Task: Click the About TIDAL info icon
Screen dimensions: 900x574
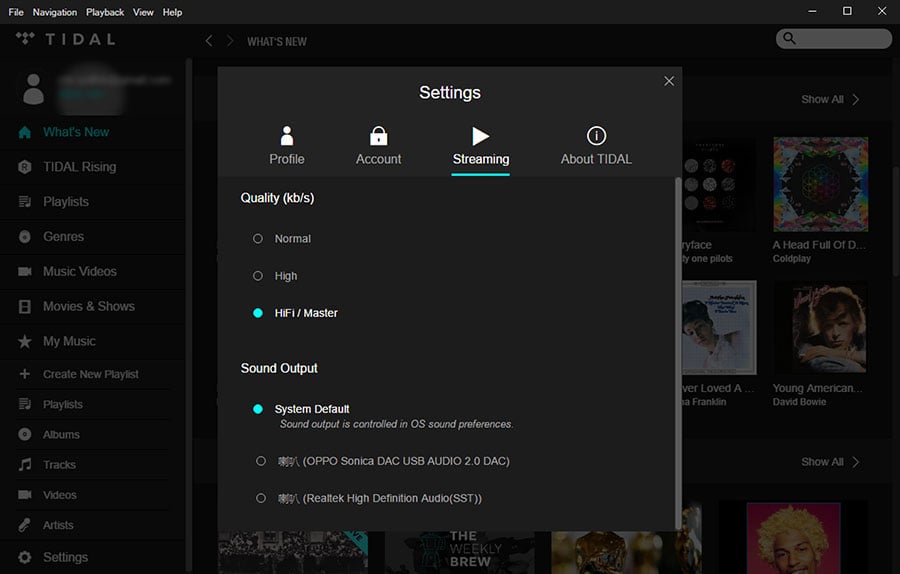Action: pos(596,136)
